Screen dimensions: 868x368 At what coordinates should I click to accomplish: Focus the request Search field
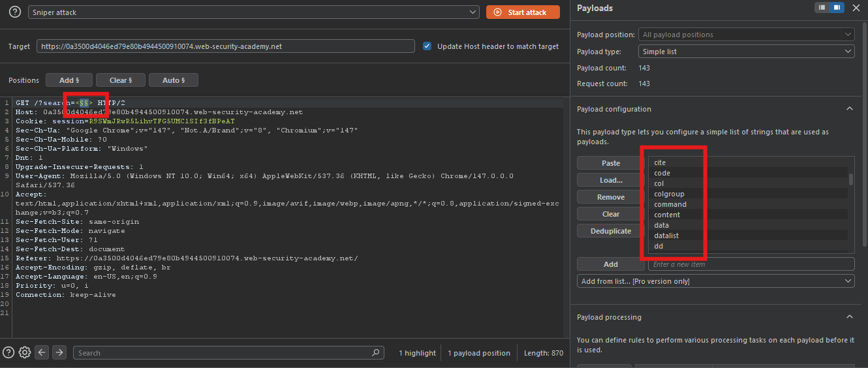click(229, 353)
